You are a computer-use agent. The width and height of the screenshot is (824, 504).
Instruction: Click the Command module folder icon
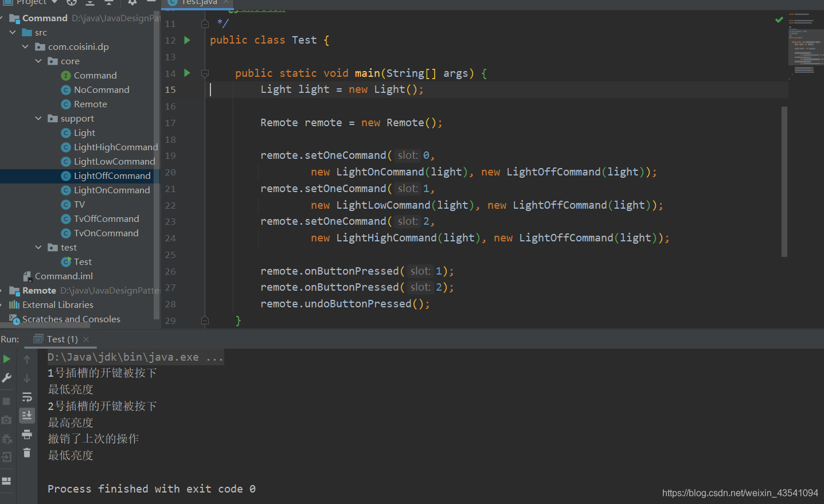14,18
